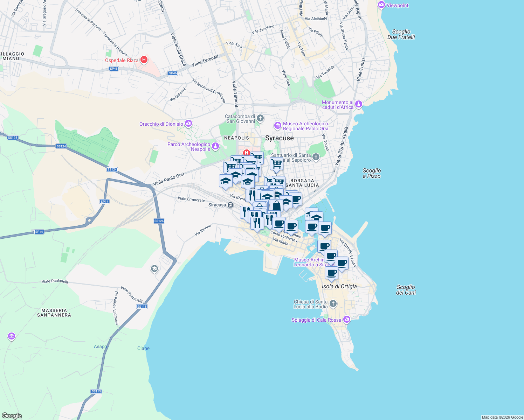524x420 pixels.
Task: Open the Museo Archeologico Regionale Paolo Orsi marker
Action: coord(278,126)
